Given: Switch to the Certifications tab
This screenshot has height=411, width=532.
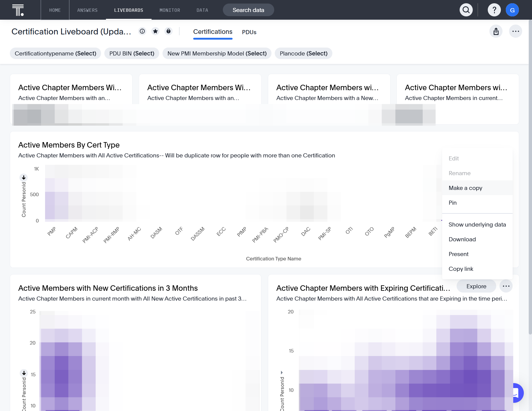Looking at the screenshot, I should pyautogui.click(x=213, y=32).
